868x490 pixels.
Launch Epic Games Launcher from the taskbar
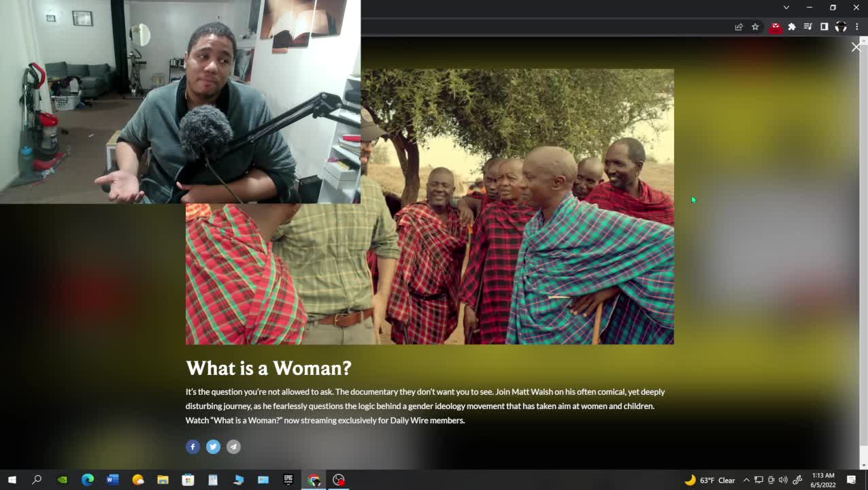click(x=288, y=480)
